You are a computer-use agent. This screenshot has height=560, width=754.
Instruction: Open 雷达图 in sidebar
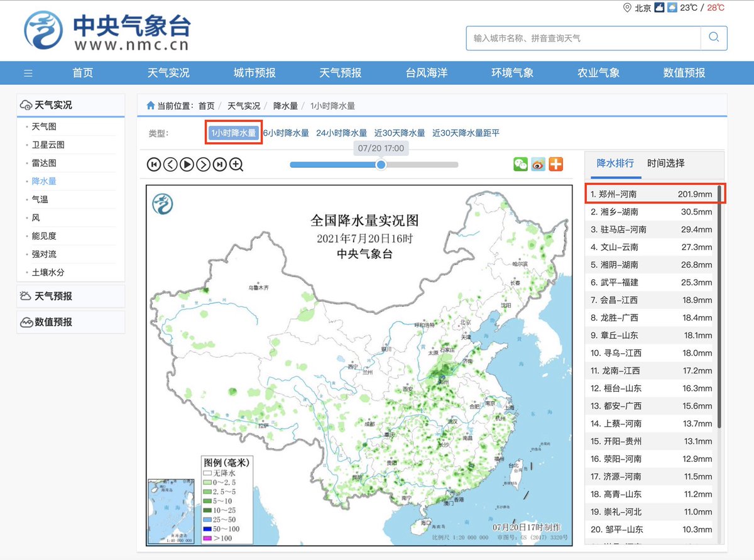pos(44,163)
